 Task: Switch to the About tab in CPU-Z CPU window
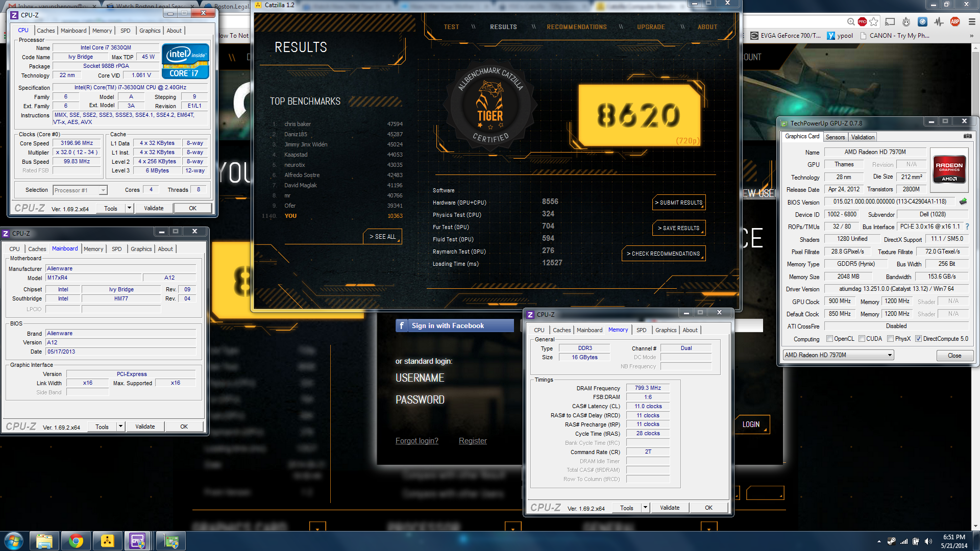(174, 31)
